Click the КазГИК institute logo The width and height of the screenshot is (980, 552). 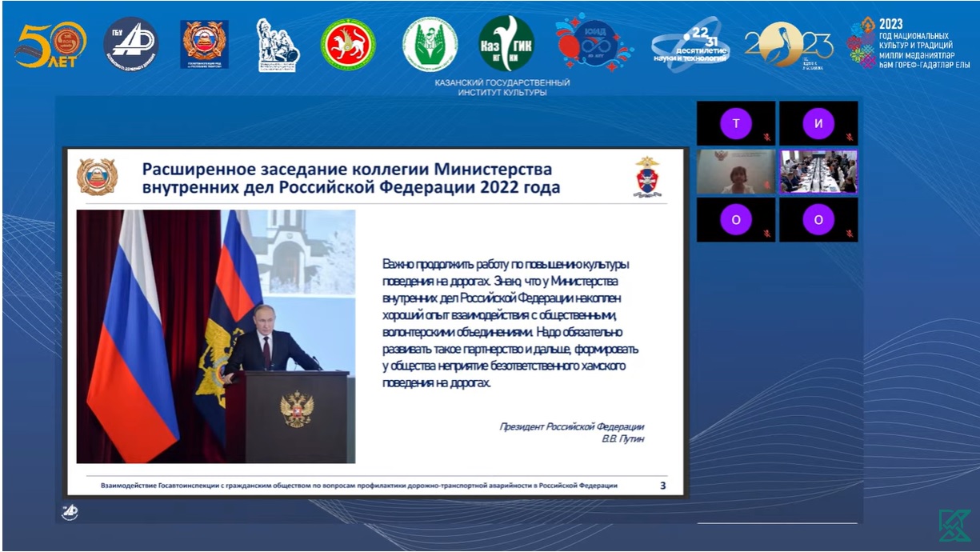(506, 44)
